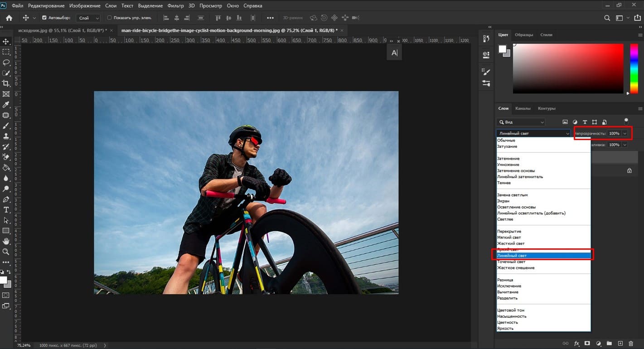Select the Crop tool
This screenshot has height=349, width=644.
(6, 83)
